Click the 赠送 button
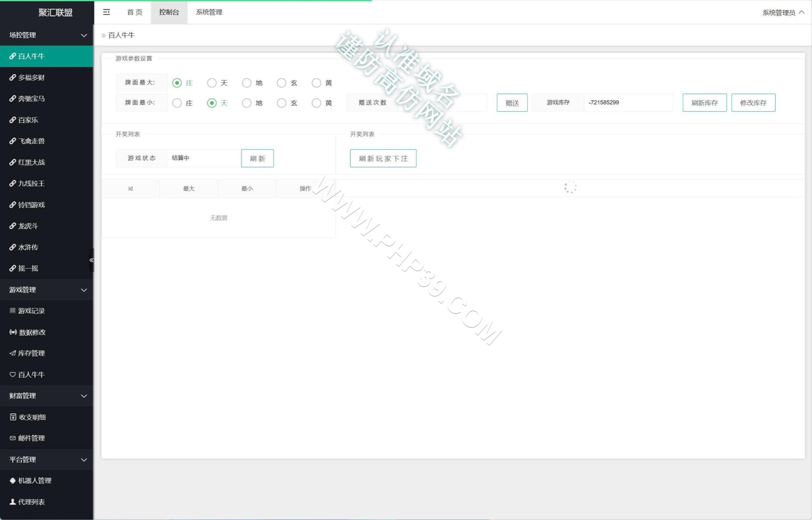812x520 pixels. (x=512, y=103)
